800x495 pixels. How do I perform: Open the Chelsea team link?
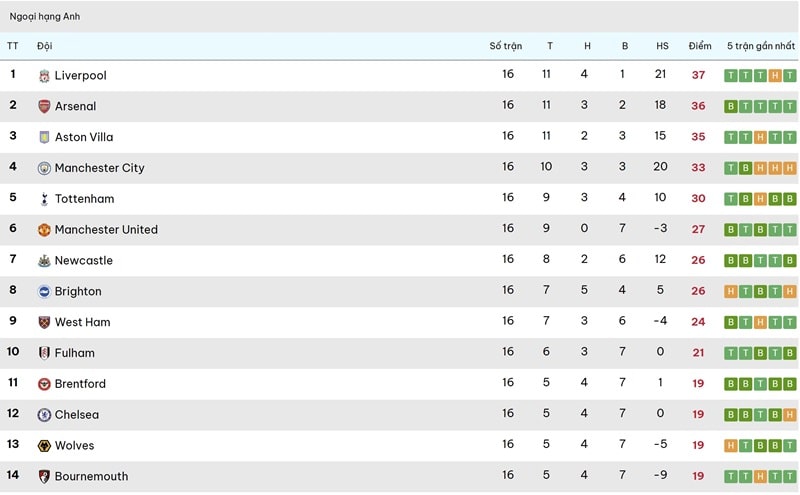[x=77, y=415]
